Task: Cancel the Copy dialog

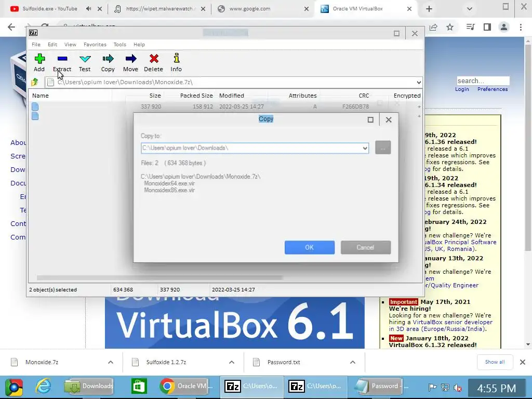Action: click(x=366, y=247)
